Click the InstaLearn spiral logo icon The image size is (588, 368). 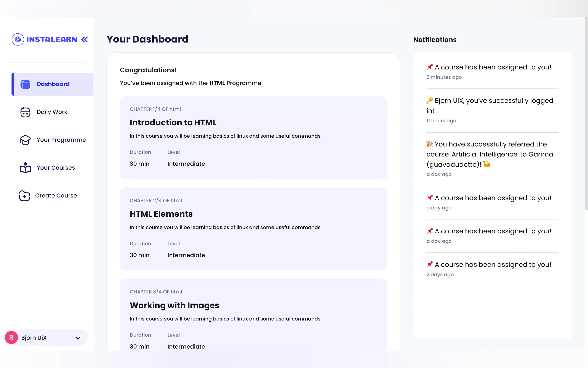[x=18, y=39]
